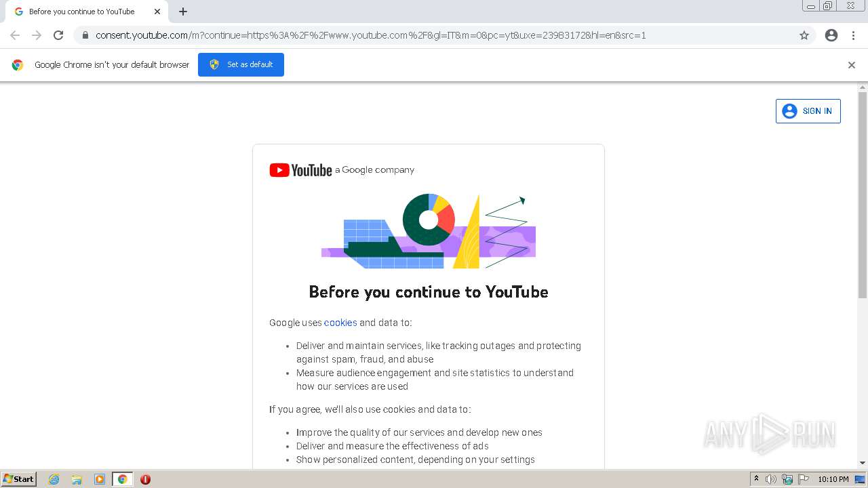Click the Chrome logo in infobar
The image size is (868, 488).
coord(18,65)
